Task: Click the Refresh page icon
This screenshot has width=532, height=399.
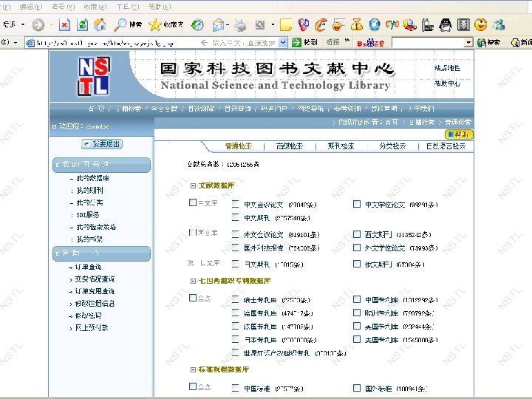Action: pos(82,24)
